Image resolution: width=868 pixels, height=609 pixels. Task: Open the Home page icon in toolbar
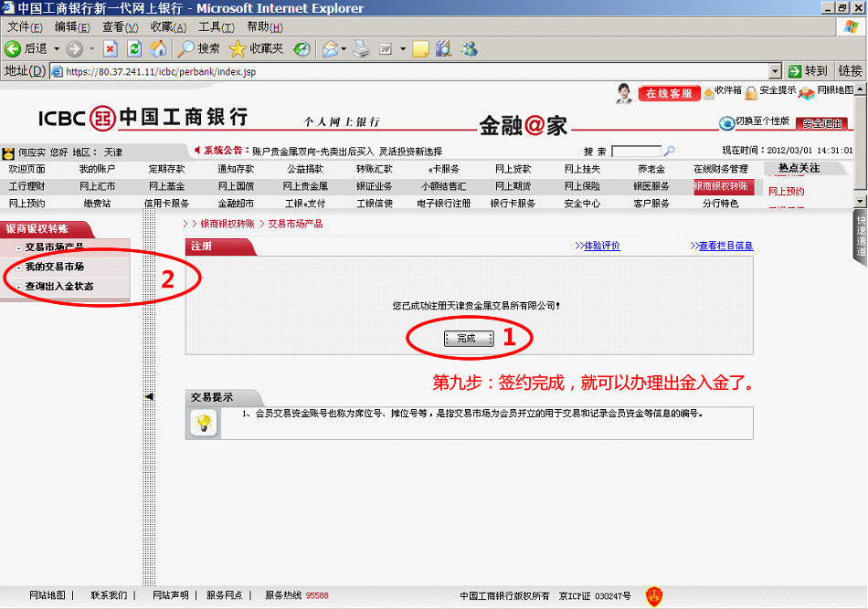pos(158,49)
